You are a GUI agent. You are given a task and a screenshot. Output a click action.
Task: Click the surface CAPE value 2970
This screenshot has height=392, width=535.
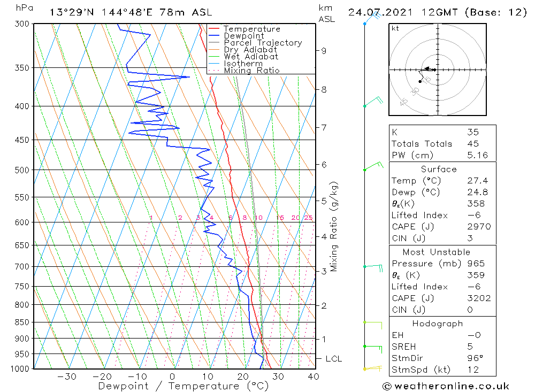(479, 227)
